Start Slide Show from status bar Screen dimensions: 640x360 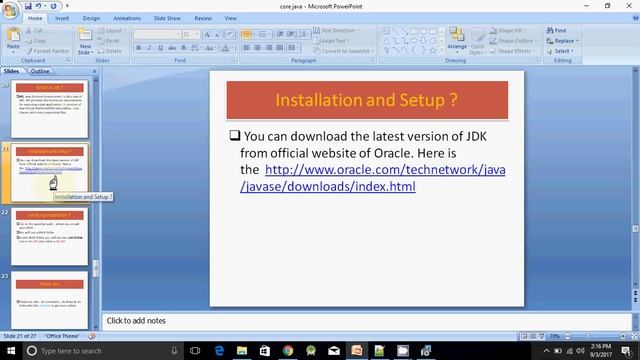point(542,336)
